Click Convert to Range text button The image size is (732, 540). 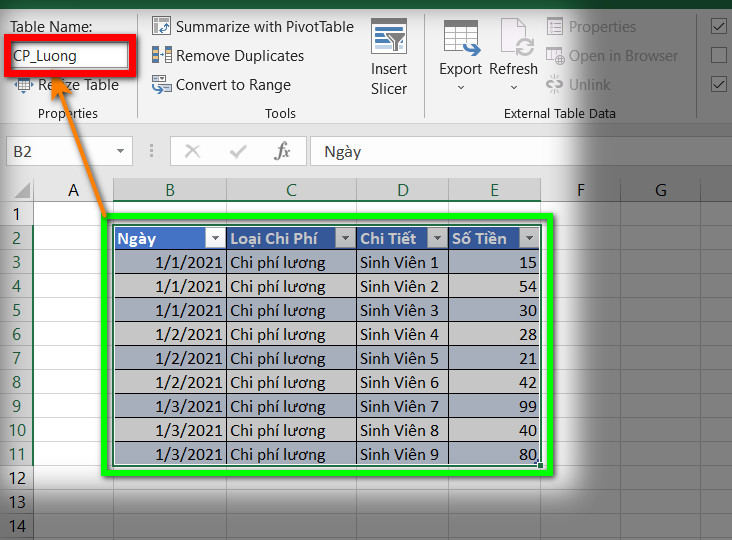pyautogui.click(x=233, y=85)
